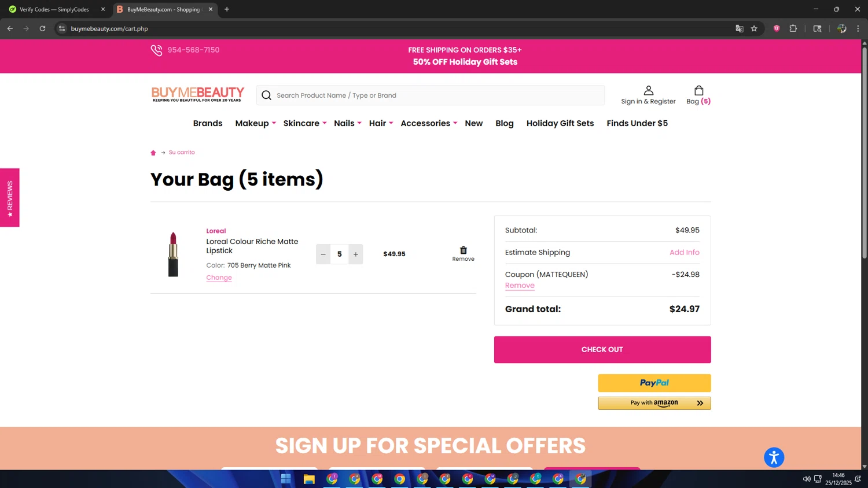This screenshot has width=868, height=488.
Task: View site information icon in address bar
Action: pos(62,28)
